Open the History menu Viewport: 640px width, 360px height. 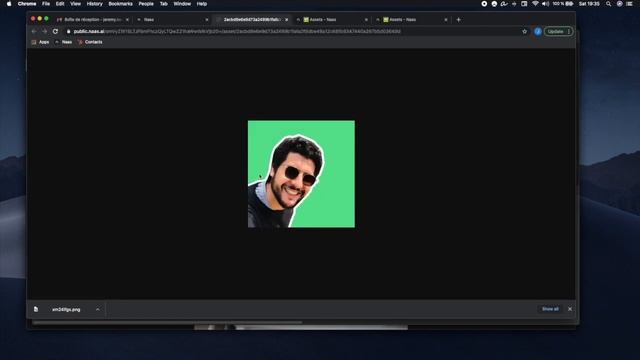coord(94,4)
